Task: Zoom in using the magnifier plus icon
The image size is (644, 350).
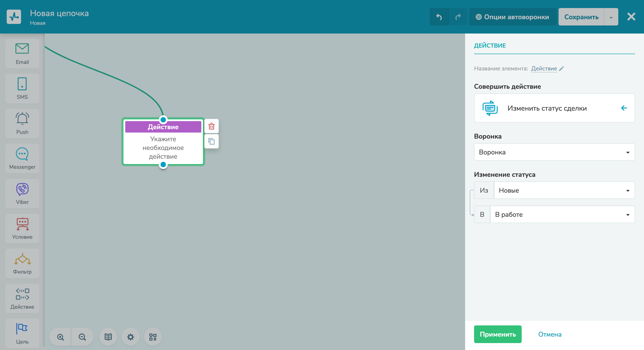Action: (x=60, y=337)
